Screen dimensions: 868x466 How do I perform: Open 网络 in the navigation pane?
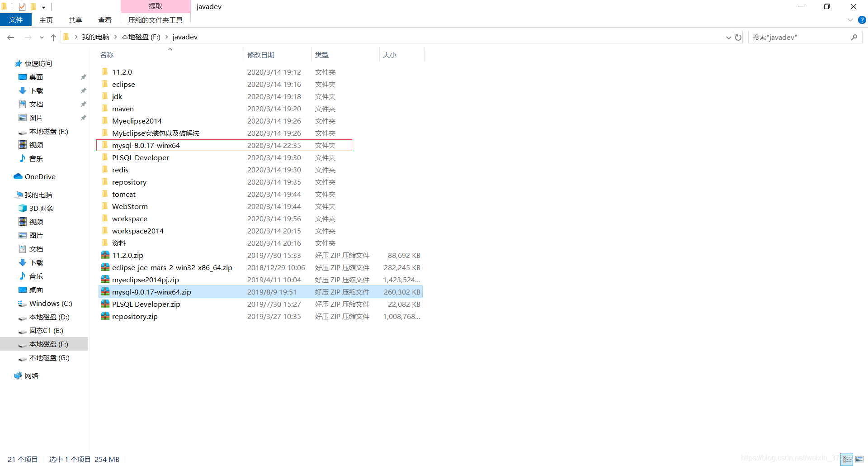pos(31,376)
